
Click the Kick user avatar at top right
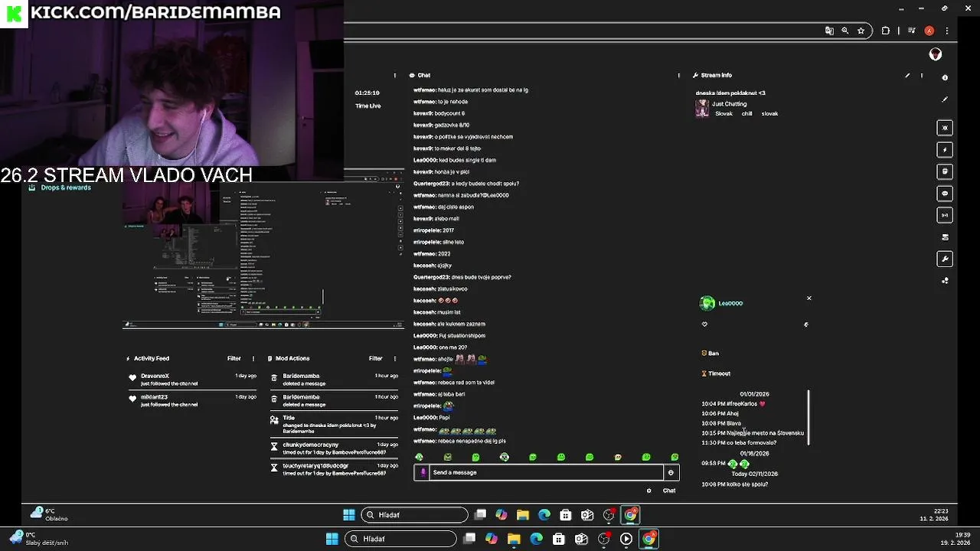(x=935, y=54)
